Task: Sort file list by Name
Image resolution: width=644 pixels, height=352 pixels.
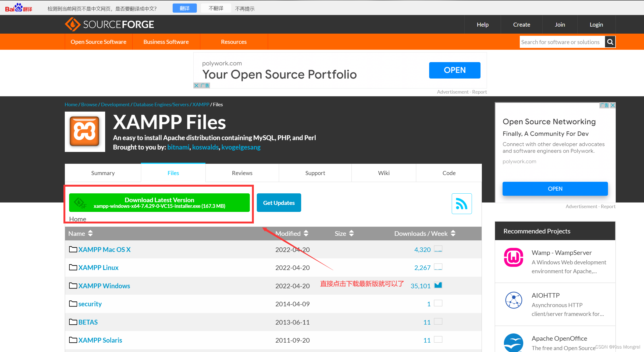Action: click(81, 233)
